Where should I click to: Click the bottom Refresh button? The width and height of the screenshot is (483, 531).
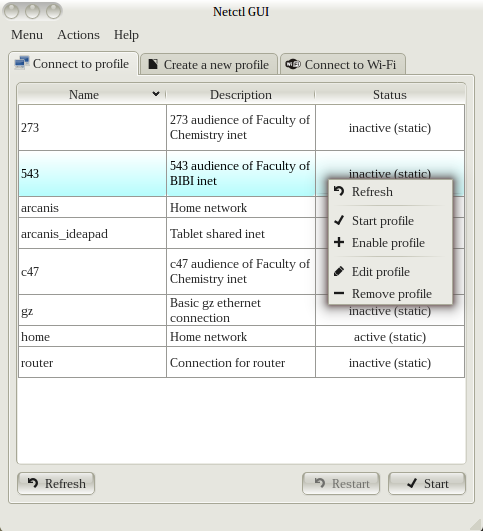pyautogui.click(x=56, y=484)
